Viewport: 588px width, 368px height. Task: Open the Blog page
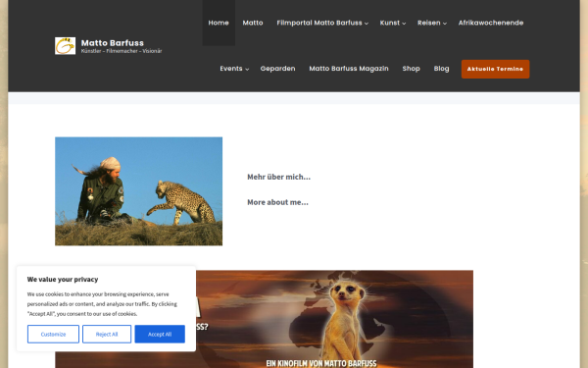[441, 69]
